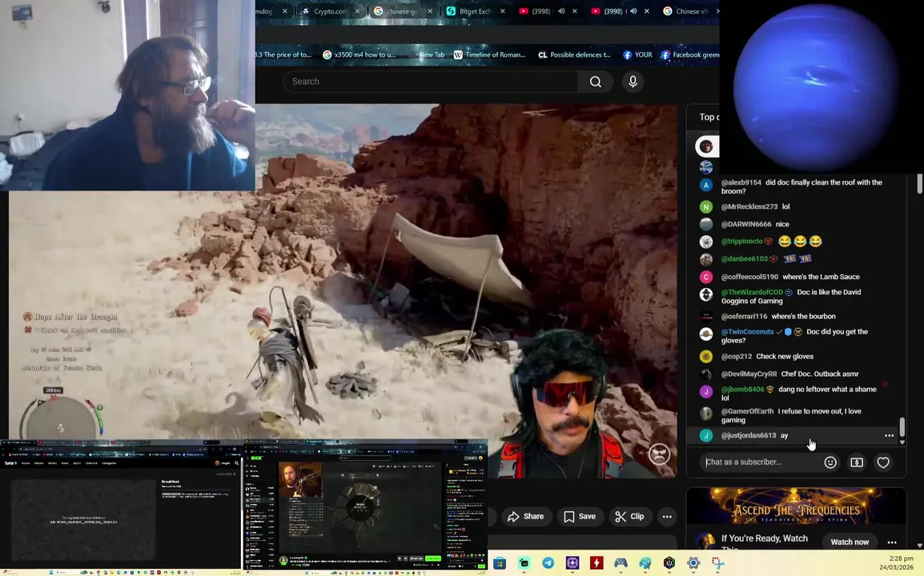Screen dimensions: 924x576
Task: Click coffeecool5190's avatar in chat
Action: click(706, 277)
